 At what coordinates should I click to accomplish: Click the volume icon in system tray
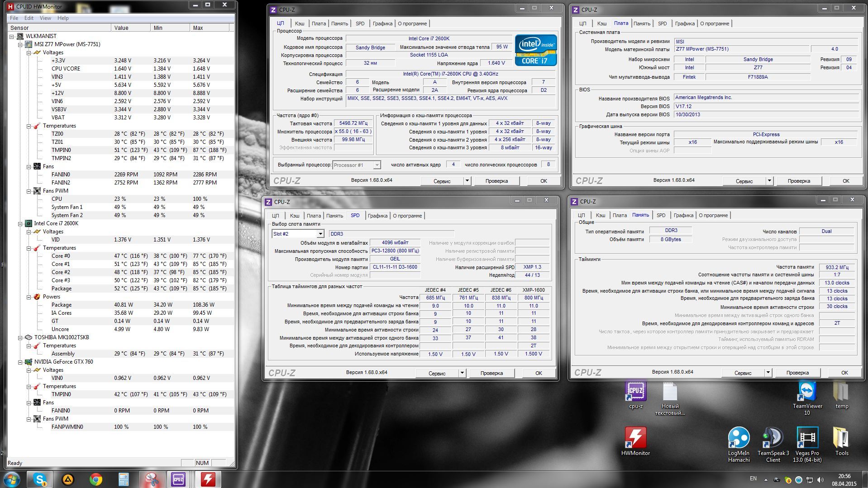820,479
